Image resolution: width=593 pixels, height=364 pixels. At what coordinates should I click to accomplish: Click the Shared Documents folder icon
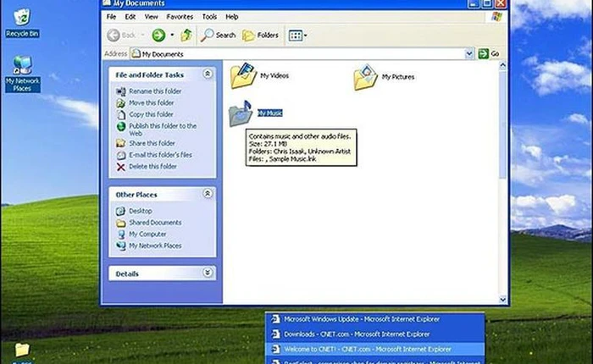coord(120,223)
